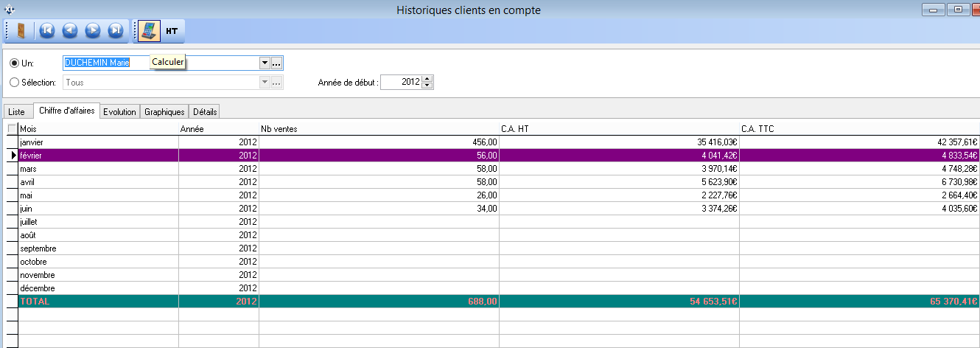Tick the grid header select-all checkbox
980x348 pixels.
[x=12, y=129]
